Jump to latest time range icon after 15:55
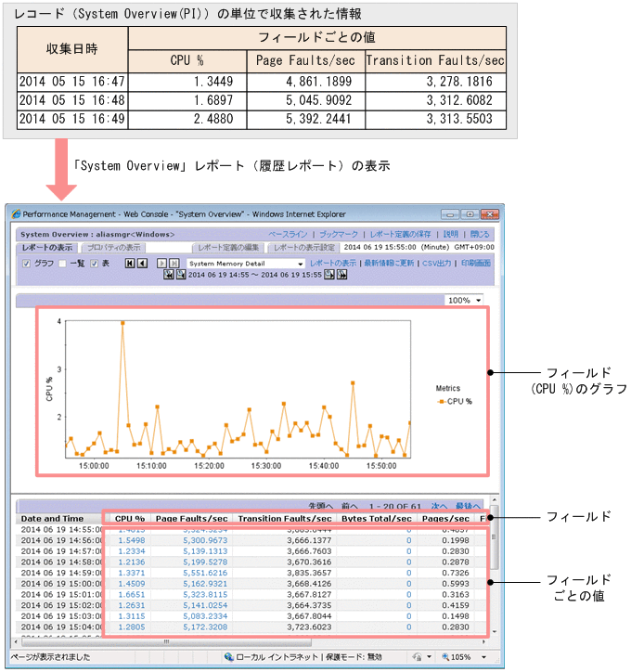The width and height of the screenshot is (631, 672). 341,275
